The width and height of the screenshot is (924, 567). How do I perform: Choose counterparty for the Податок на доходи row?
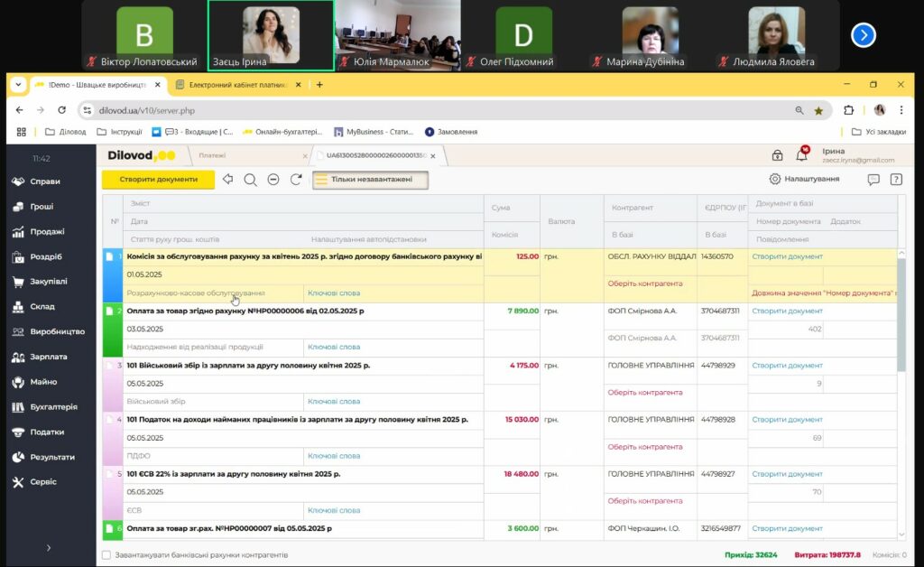[644, 447]
